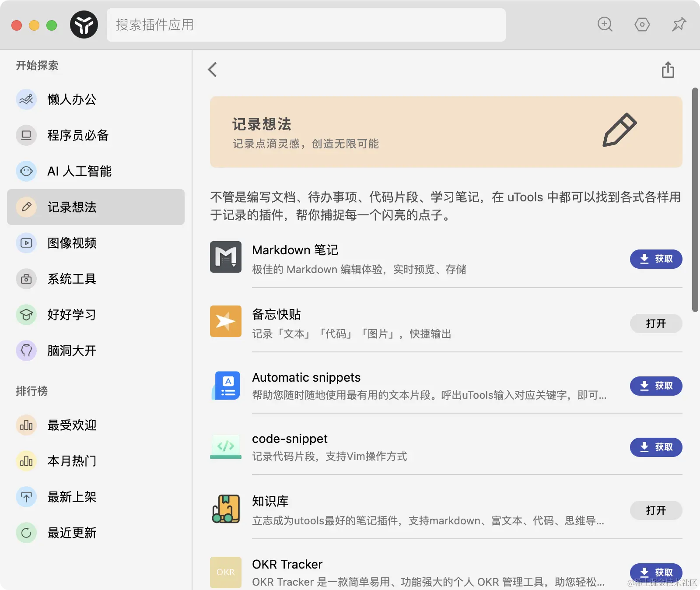
Task: Pin the window with the pin icon
Action: tap(679, 25)
